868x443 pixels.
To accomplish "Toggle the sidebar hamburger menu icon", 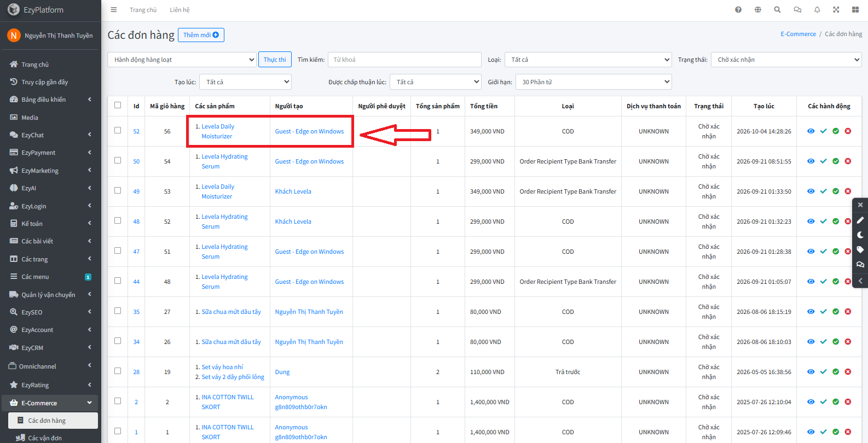I will [x=114, y=10].
